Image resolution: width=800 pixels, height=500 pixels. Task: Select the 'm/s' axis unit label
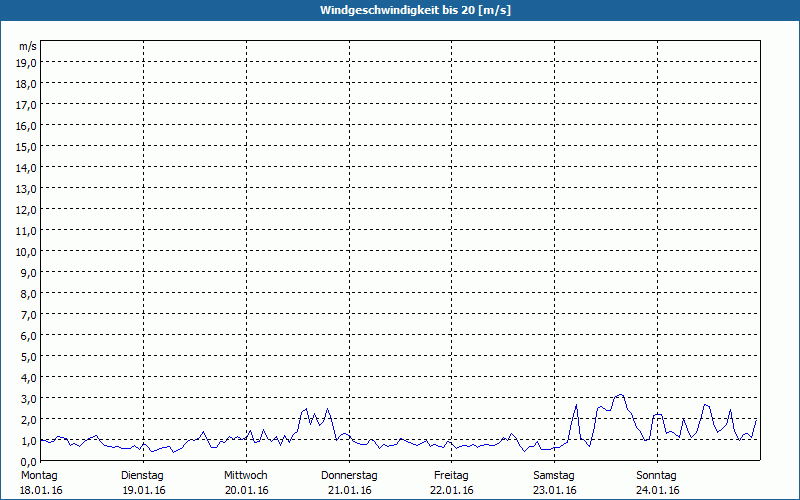(28, 46)
